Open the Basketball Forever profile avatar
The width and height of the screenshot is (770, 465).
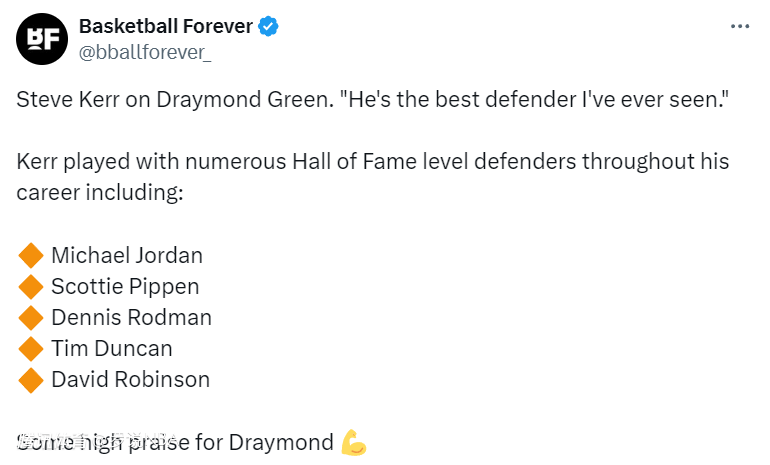pos(42,38)
